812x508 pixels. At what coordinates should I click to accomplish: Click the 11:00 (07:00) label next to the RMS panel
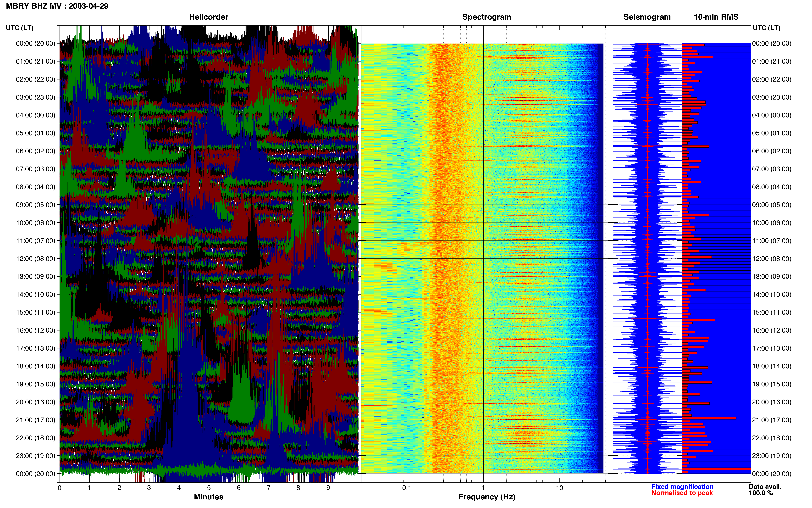[772, 241]
